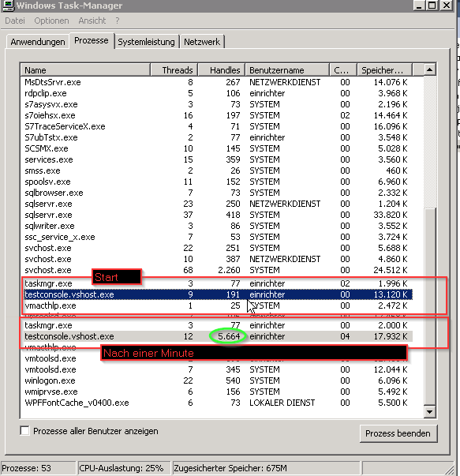Switch to the Systemleistung tab
Viewport: 460px width, 476px height.
pos(146,42)
